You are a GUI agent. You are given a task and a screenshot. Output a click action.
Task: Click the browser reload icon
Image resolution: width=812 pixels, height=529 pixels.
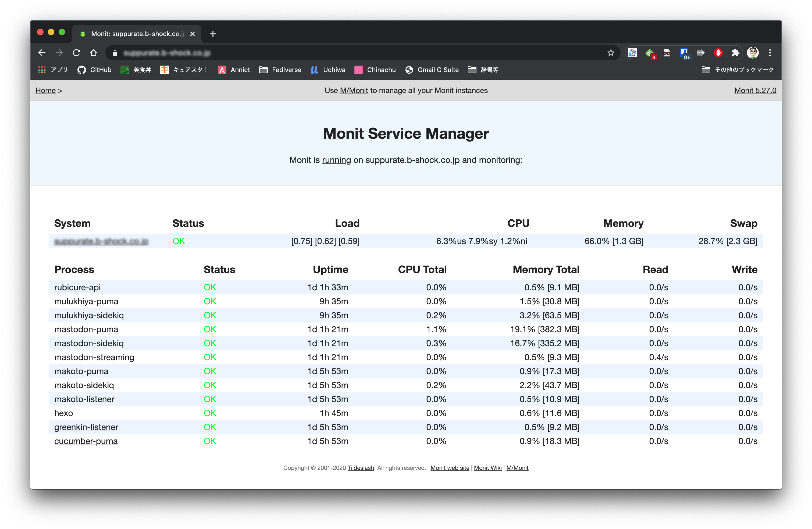76,53
